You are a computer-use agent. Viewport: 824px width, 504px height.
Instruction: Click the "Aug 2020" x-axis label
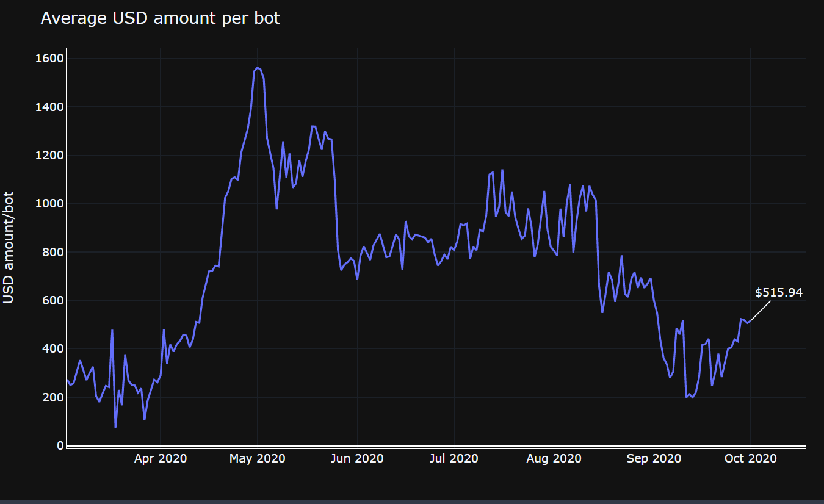tap(554, 458)
